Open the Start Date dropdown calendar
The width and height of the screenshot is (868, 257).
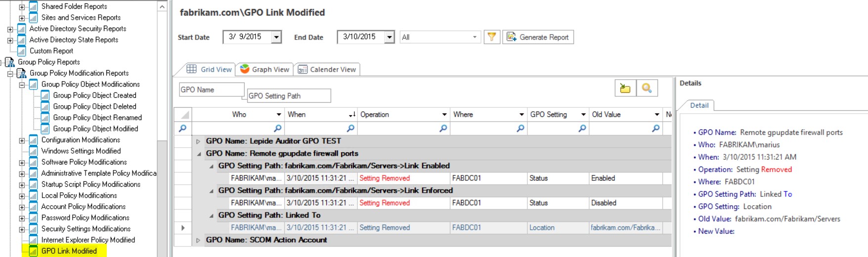276,37
